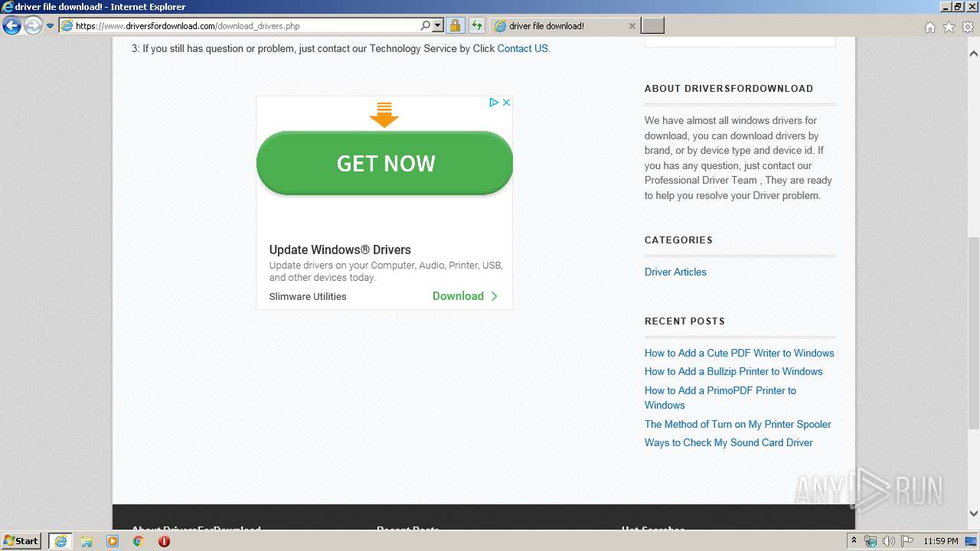Screen dimensions: 980x551
Task: Click the orange download arrow in the ad
Action: click(384, 115)
